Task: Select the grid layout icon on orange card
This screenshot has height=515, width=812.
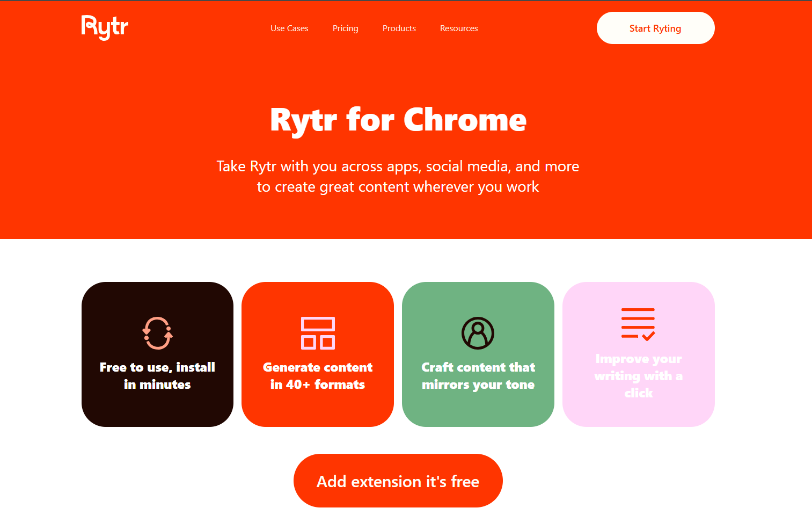Action: pos(317,332)
